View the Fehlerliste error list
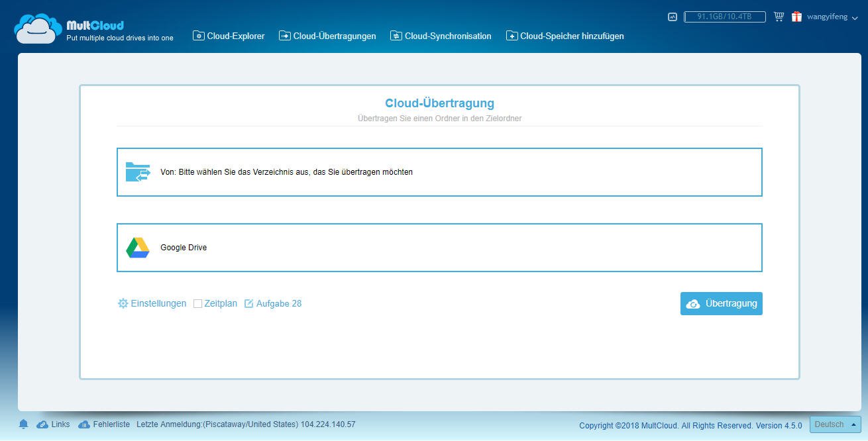This screenshot has height=441, width=868. [104, 424]
